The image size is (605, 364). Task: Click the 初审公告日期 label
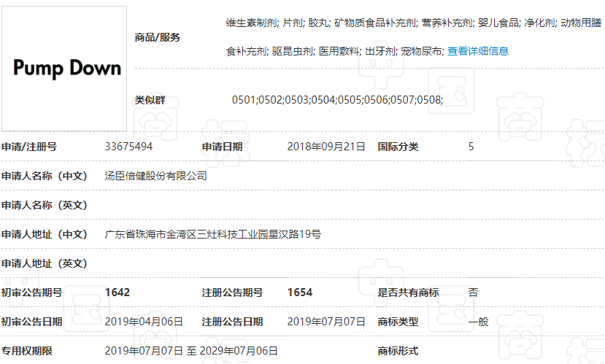[31, 322]
